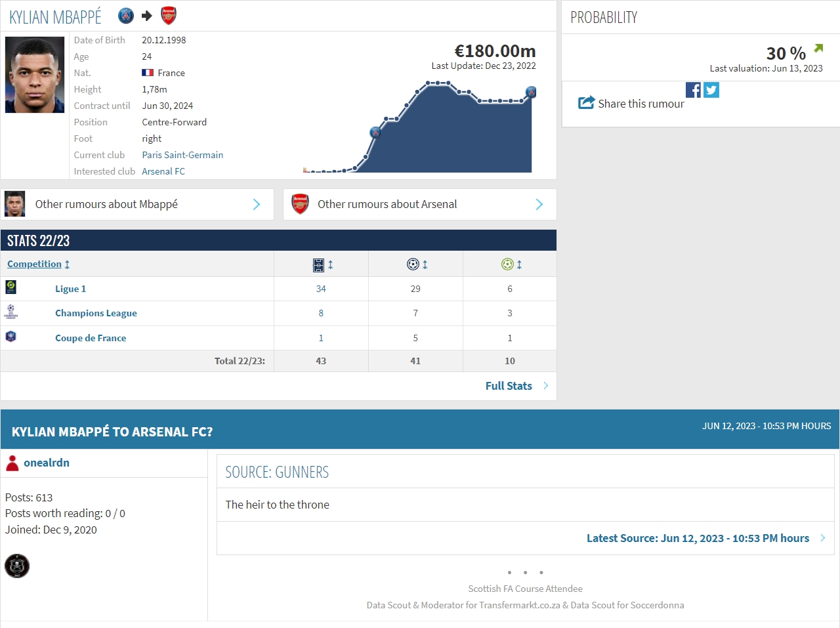Click the green assists ball icon
This screenshot has width=840, height=628.
click(507, 264)
